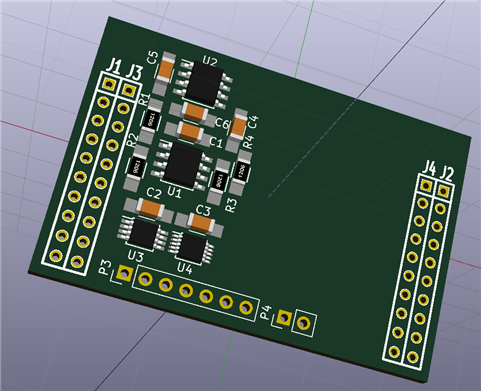The image size is (481, 391).
Task: Click capacitor C1 above U1
Action: (190, 132)
